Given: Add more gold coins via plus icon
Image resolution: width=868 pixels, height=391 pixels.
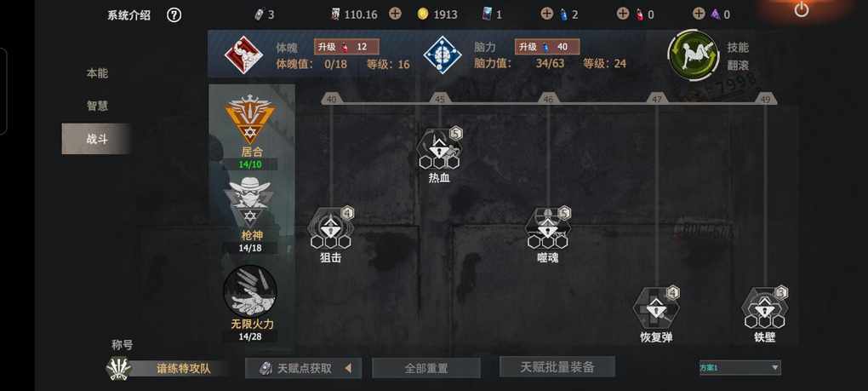Looking at the screenshot, I should click(395, 14).
